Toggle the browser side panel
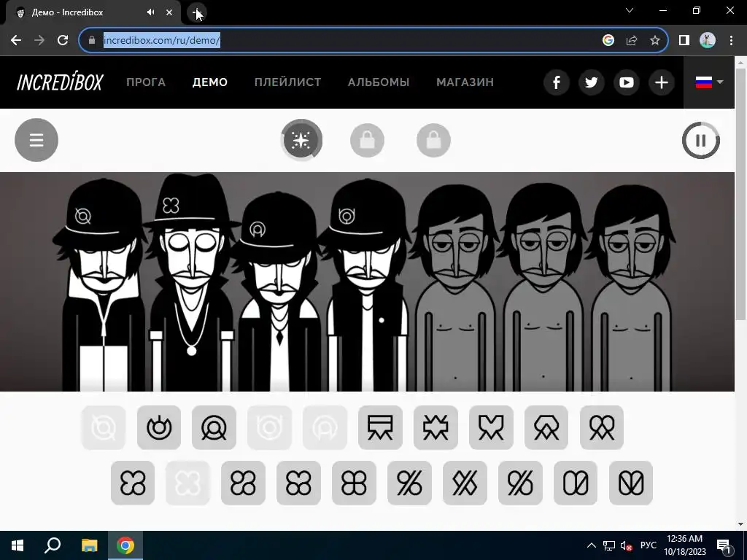The width and height of the screenshot is (747, 560). [684, 41]
